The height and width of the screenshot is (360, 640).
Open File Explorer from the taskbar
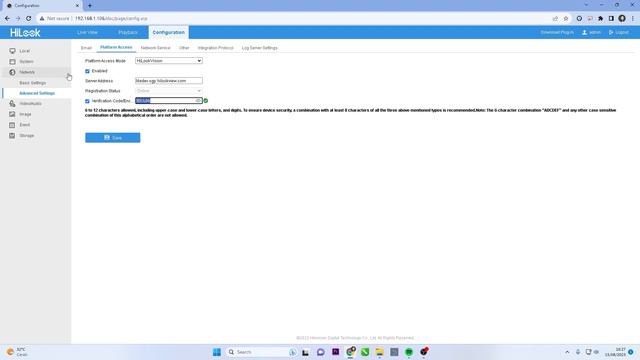click(x=380, y=352)
